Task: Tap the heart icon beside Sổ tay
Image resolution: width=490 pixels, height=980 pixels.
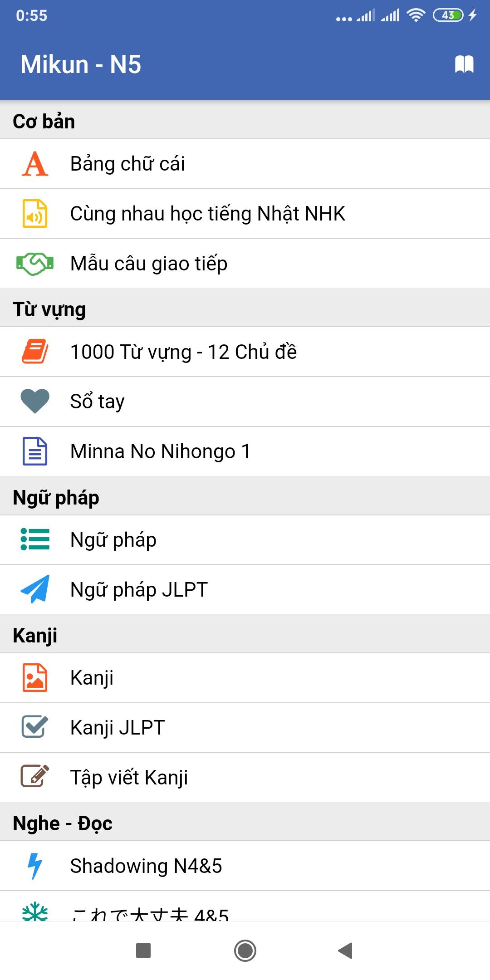Action: coord(35,402)
